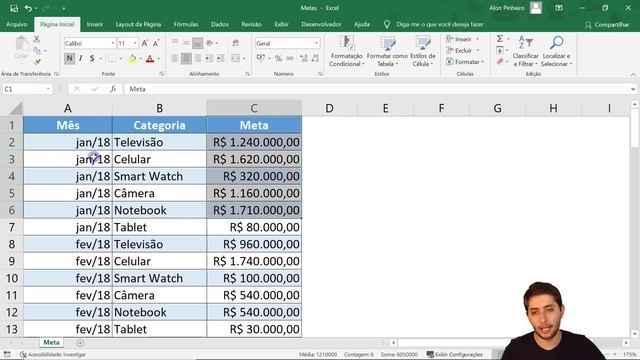Open Localizar e Selecionar dropdown

pyautogui.click(x=556, y=51)
